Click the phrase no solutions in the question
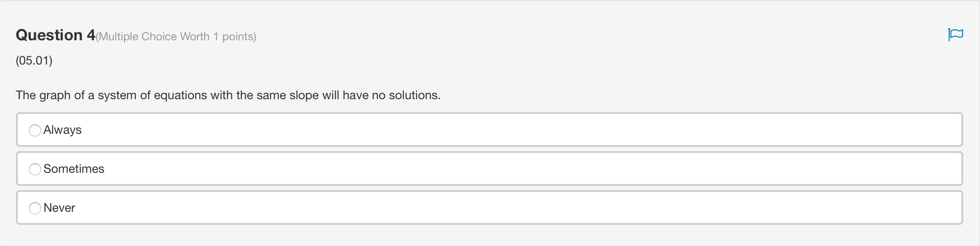 [x=406, y=95]
